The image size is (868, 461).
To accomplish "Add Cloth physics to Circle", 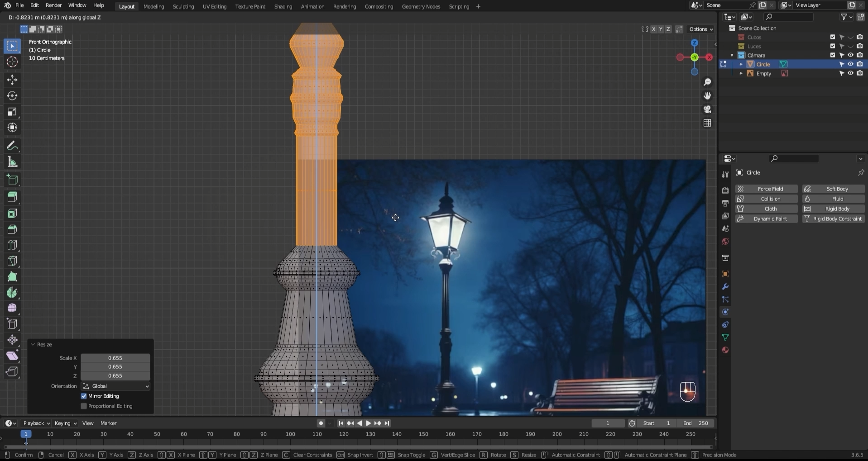I will 767,209.
